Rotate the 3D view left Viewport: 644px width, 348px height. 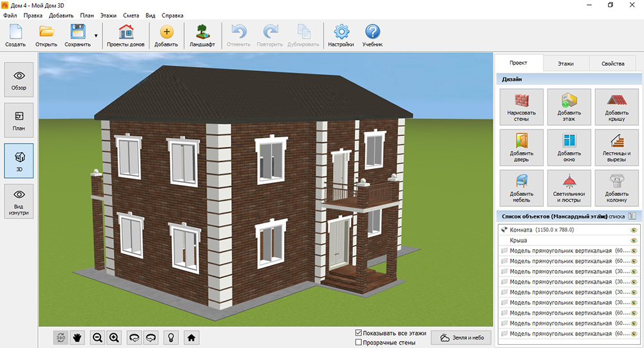[x=135, y=338]
